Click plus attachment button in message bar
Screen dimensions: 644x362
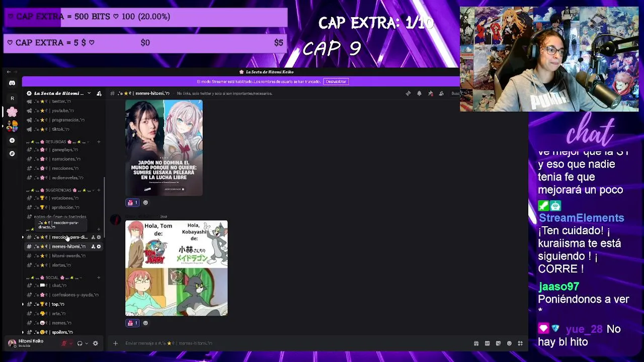[x=115, y=343]
